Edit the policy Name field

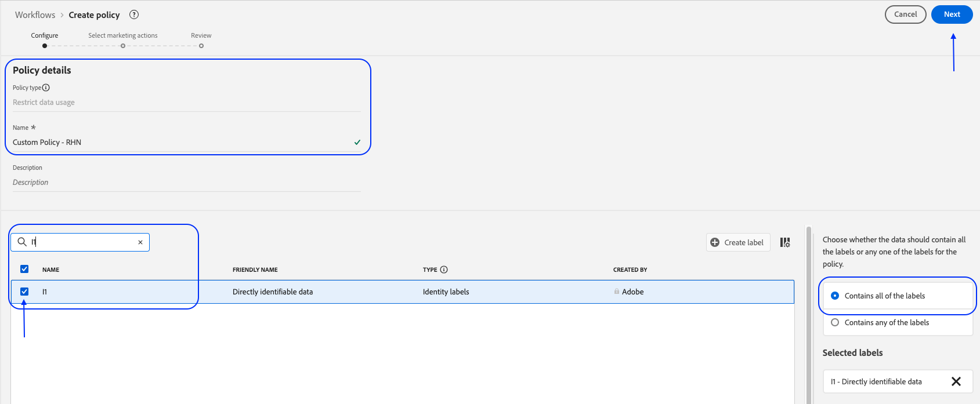[x=187, y=143]
